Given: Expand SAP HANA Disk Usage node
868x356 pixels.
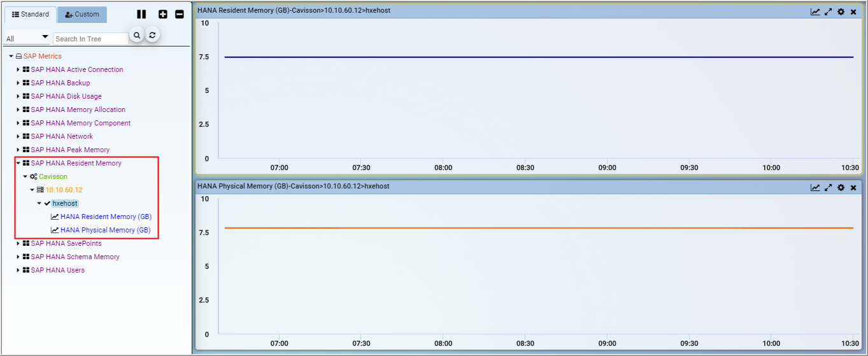Looking at the screenshot, I should point(18,96).
